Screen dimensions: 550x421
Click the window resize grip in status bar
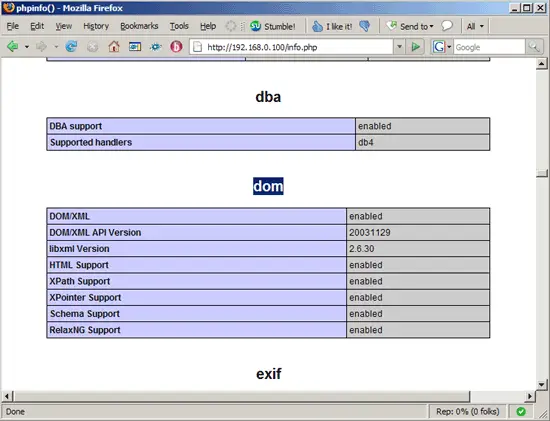pyautogui.click(x=543, y=414)
